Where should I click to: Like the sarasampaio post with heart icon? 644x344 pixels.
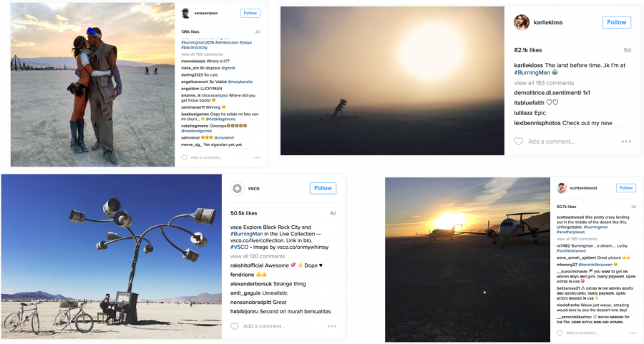pyautogui.click(x=185, y=157)
